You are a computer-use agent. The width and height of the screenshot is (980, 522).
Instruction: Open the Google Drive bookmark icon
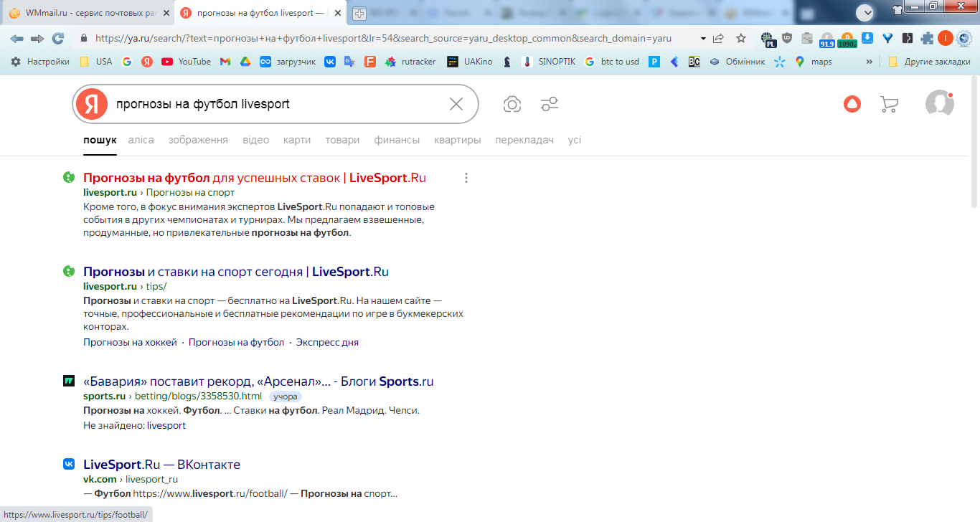pos(245,62)
